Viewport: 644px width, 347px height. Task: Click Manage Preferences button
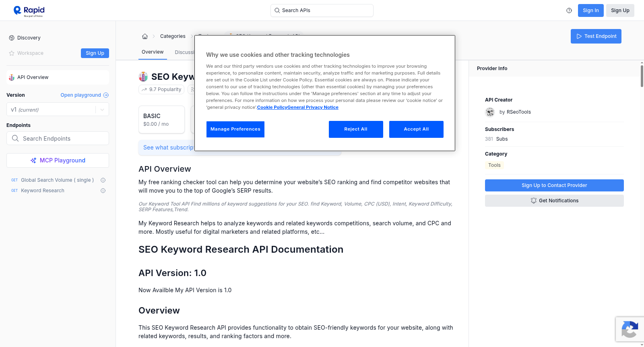(x=235, y=129)
